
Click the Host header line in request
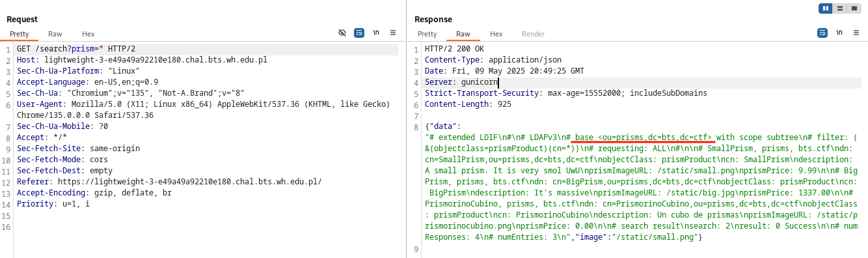coord(142,60)
